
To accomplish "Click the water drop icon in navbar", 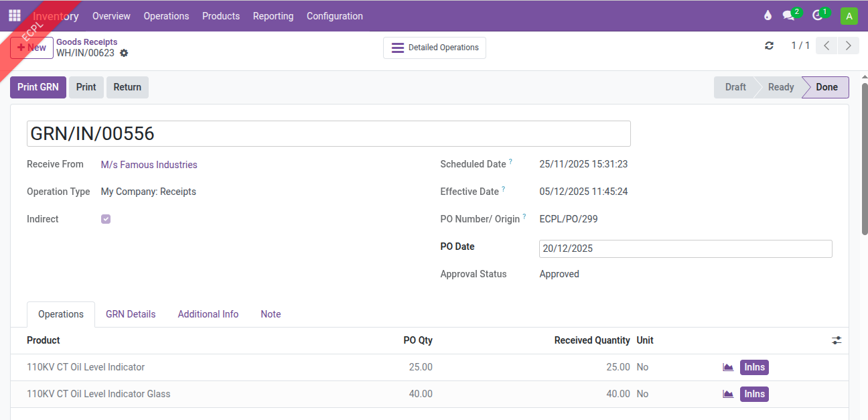I will (x=768, y=15).
